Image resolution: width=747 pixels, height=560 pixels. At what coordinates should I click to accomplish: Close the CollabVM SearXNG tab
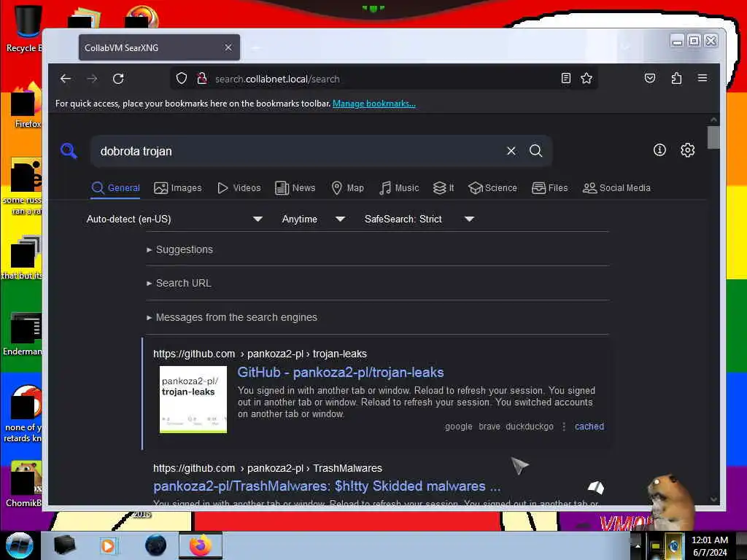click(228, 47)
